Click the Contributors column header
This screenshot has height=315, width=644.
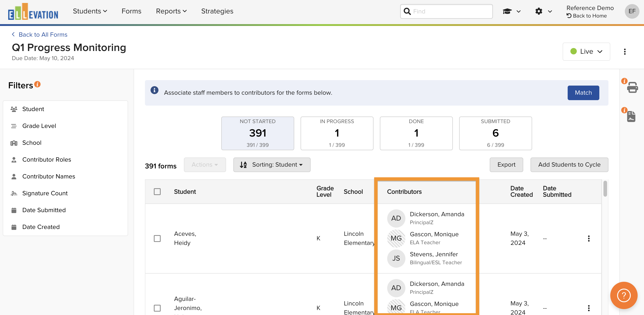[x=404, y=192]
